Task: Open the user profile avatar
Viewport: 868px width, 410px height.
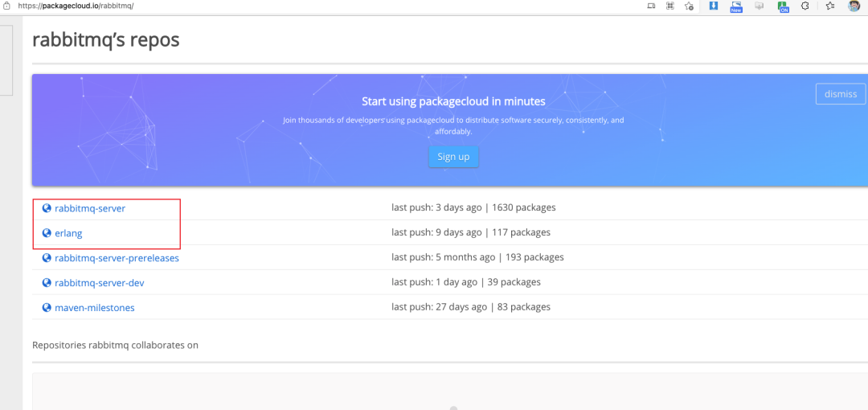Action: click(854, 6)
